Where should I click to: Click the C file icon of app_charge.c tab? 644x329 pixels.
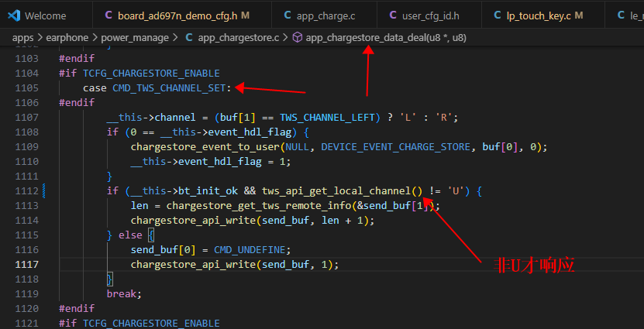pyautogui.click(x=288, y=15)
